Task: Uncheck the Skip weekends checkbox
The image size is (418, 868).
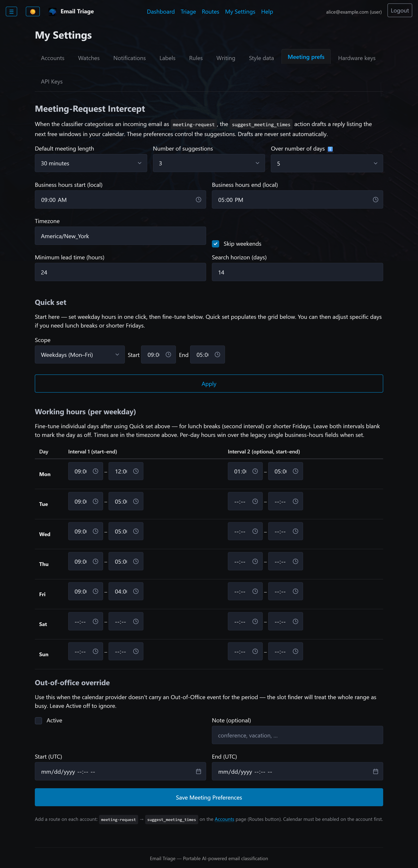Action: [215, 244]
